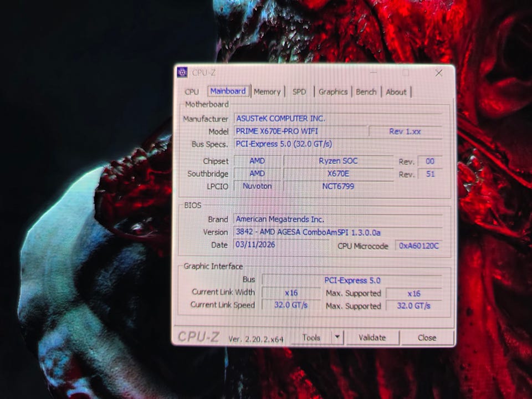Expand the Tools dropdown arrow
Viewport: 532px width, 399px height.
pyautogui.click(x=337, y=337)
